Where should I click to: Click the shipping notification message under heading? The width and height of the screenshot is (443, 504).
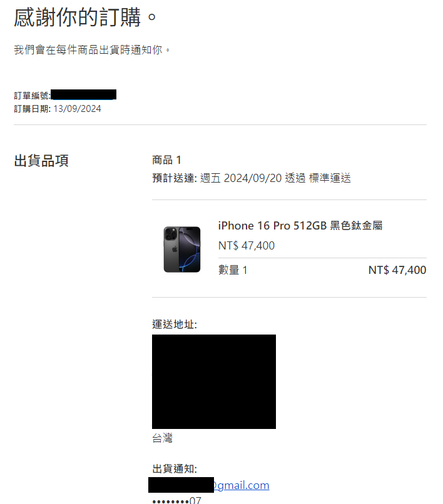pos(92,50)
